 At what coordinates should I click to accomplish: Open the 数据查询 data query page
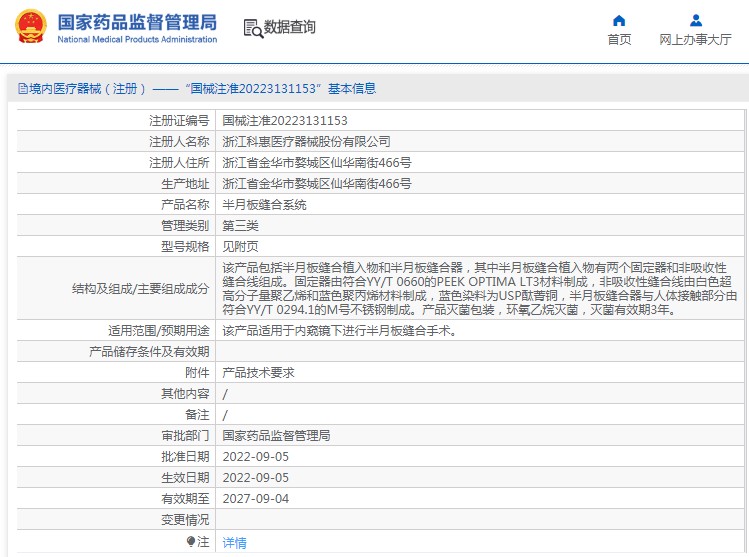(289, 27)
